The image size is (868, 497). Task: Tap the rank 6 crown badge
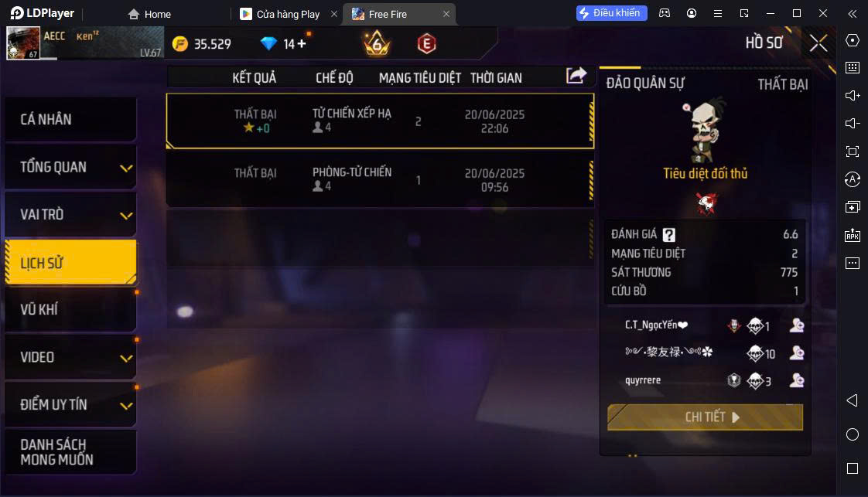(377, 43)
